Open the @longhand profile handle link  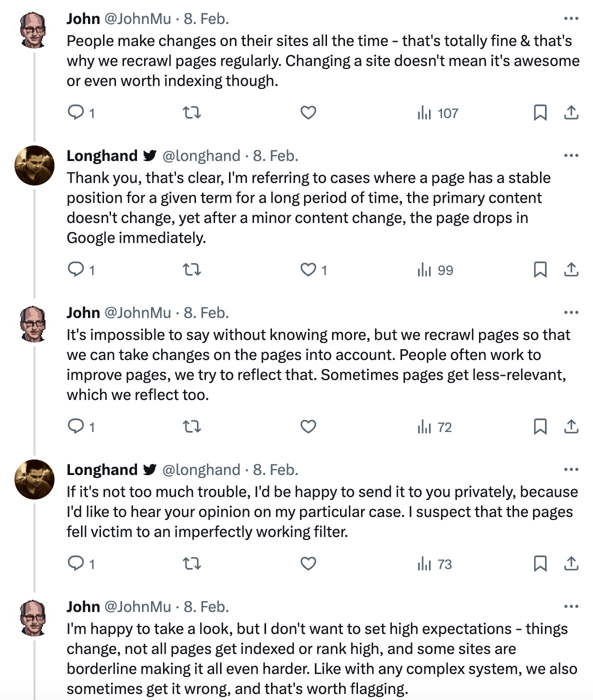pos(201,155)
